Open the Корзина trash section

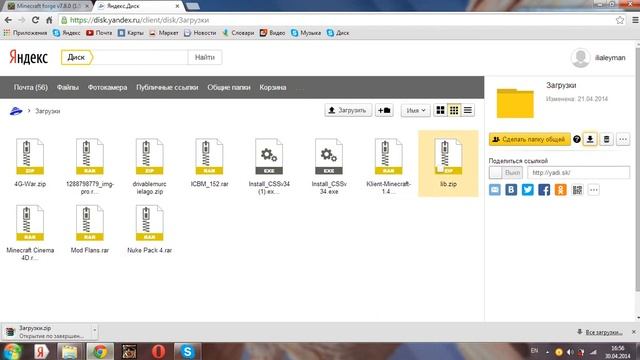[273, 87]
